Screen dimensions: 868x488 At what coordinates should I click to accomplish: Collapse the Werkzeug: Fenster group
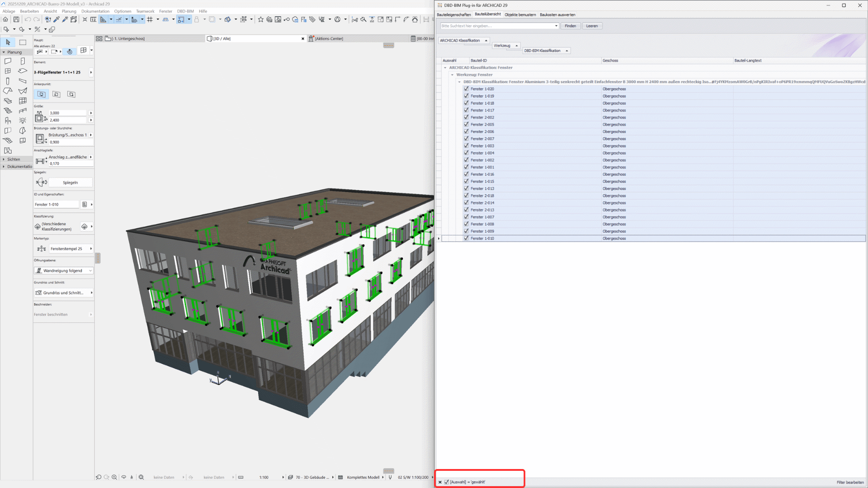pyautogui.click(x=452, y=75)
